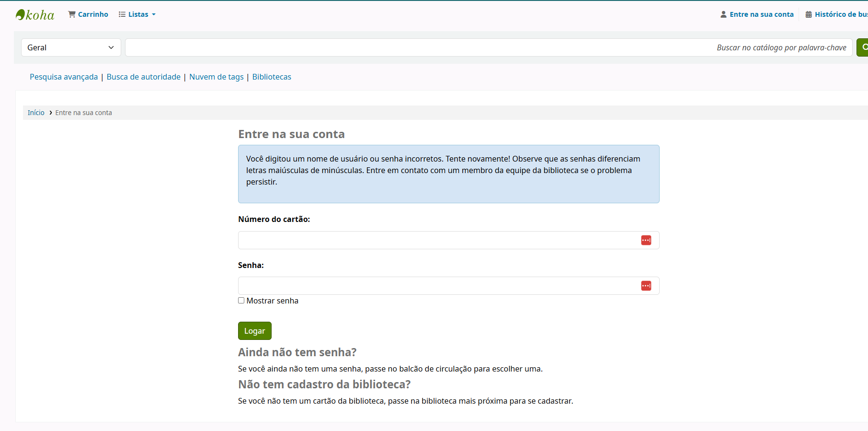Image resolution: width=868 pixels, height=431 pixels.
Task: Click the password manager icon in card number field
Action: (x=646, y=240)
